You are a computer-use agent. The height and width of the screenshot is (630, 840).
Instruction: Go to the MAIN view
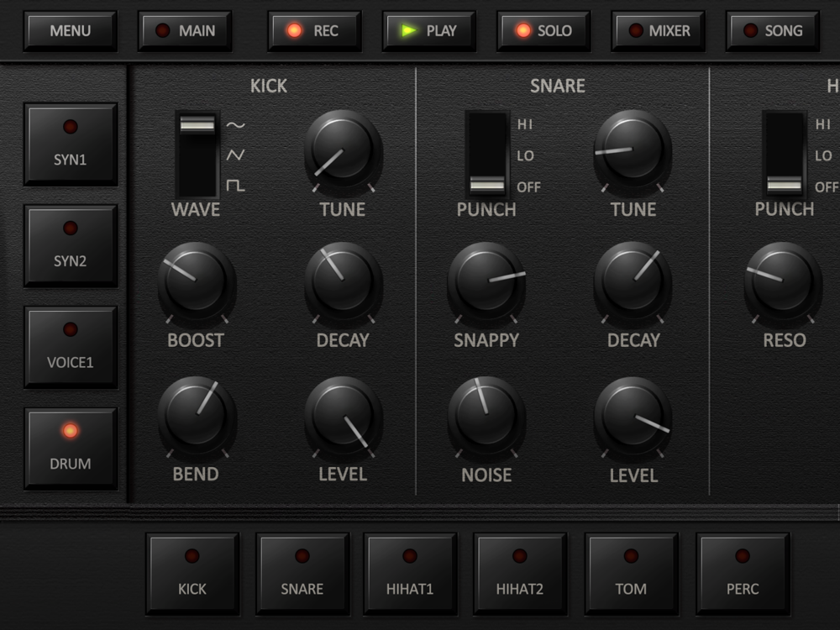coord(185,31)
